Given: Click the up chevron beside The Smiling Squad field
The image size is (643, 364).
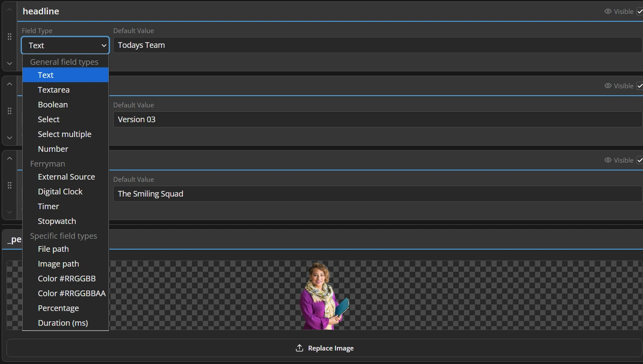Looking at the screenshot, I should [10, 158].
